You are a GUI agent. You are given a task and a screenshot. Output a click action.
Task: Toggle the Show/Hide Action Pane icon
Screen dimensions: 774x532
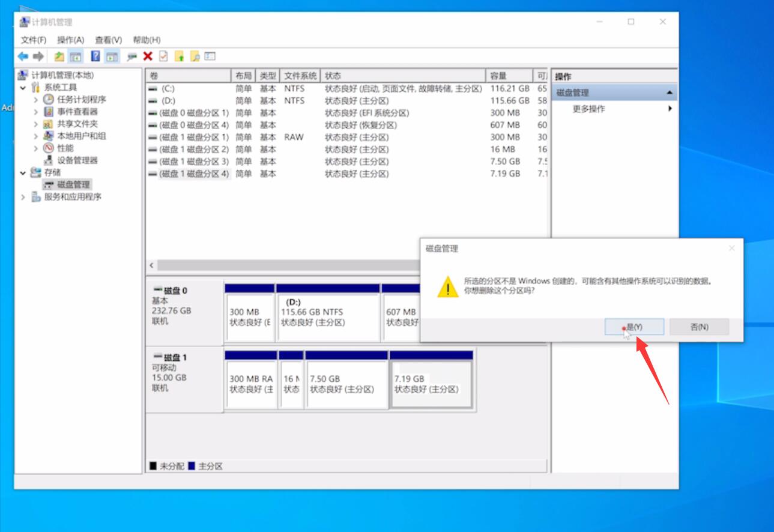click(112, 56)
